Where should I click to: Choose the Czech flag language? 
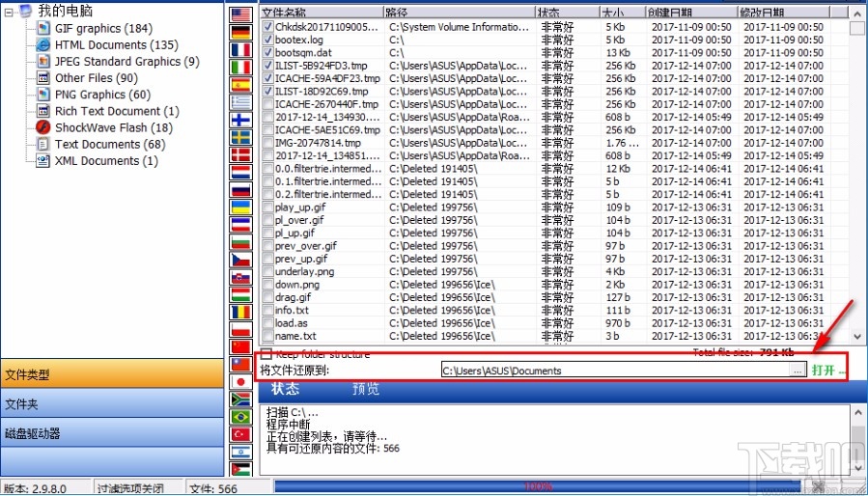[241, 260]
